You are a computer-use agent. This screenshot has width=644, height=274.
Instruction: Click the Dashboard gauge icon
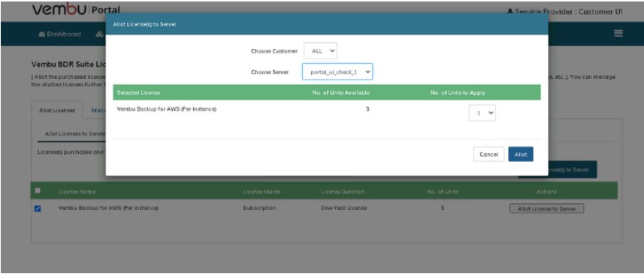(41, 34)
